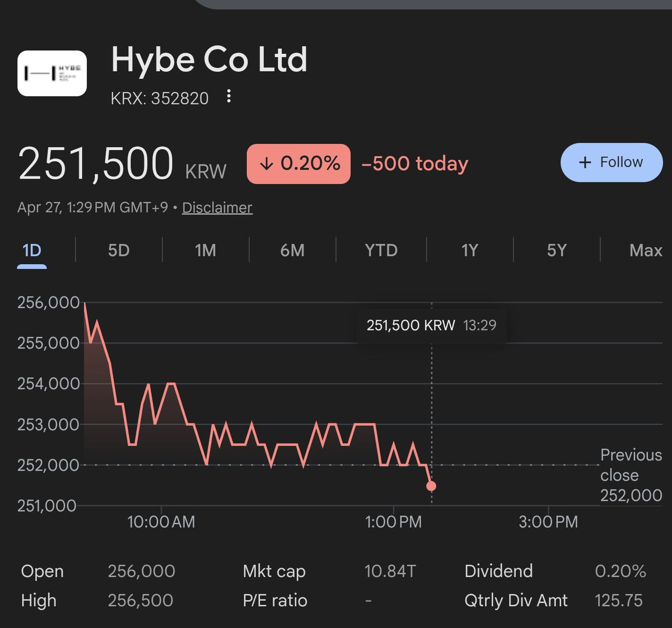Viewport: 672px width, 628px height.
Task: Click the 254,000 y-axis label
Action: coord(49,384)
